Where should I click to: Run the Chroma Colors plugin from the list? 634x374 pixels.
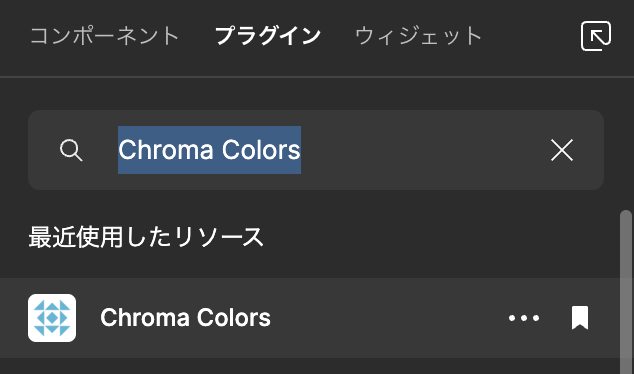point(185,318)
